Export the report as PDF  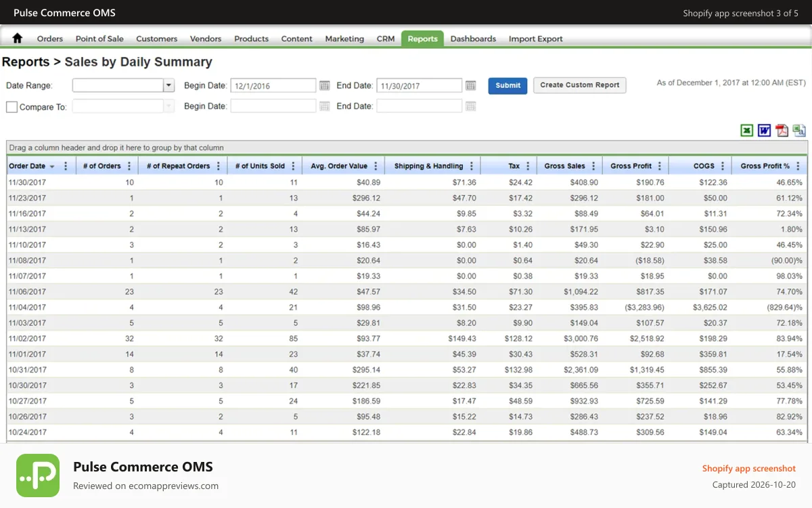782,131
